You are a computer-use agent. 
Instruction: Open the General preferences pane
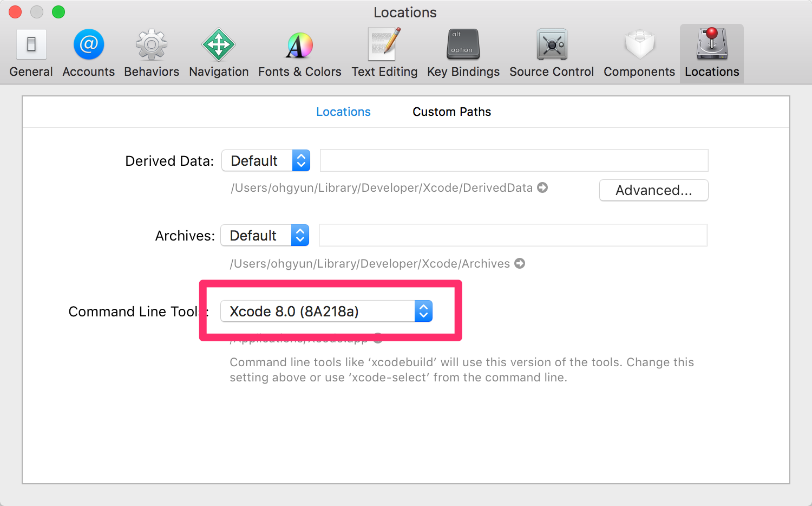[31, 54]
